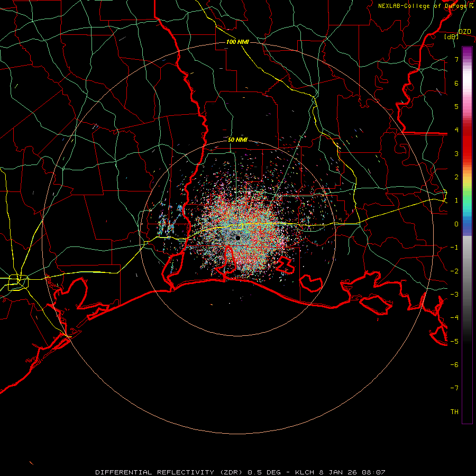Click the "8 JAN 26" date text
The height and width of the screenshot is (476, 476).
(338, 472)
